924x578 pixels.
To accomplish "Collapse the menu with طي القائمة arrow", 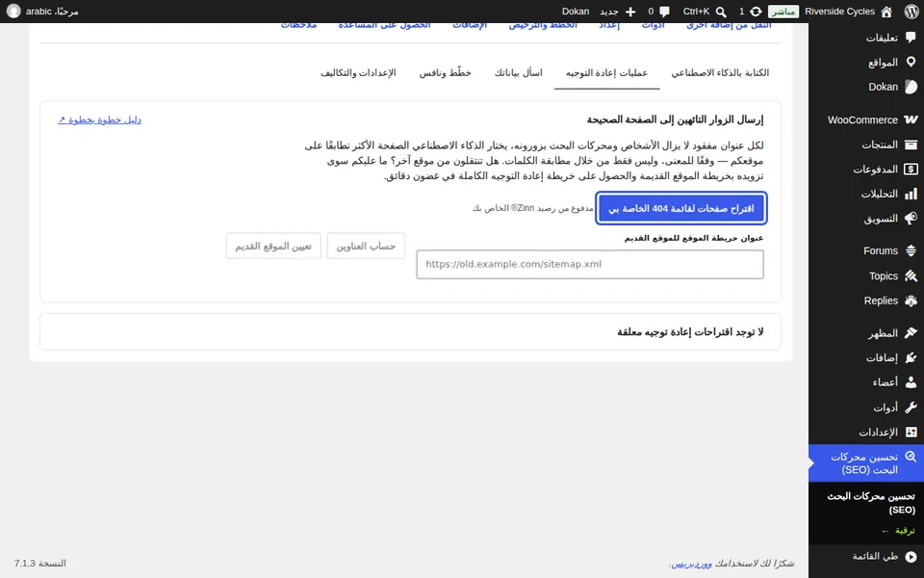I will coord(911,556).
